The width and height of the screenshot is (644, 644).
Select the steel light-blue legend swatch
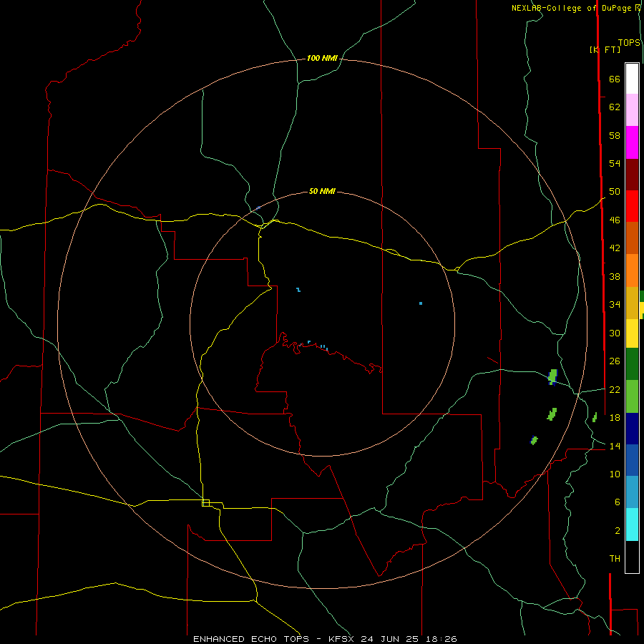click(632, 492)
